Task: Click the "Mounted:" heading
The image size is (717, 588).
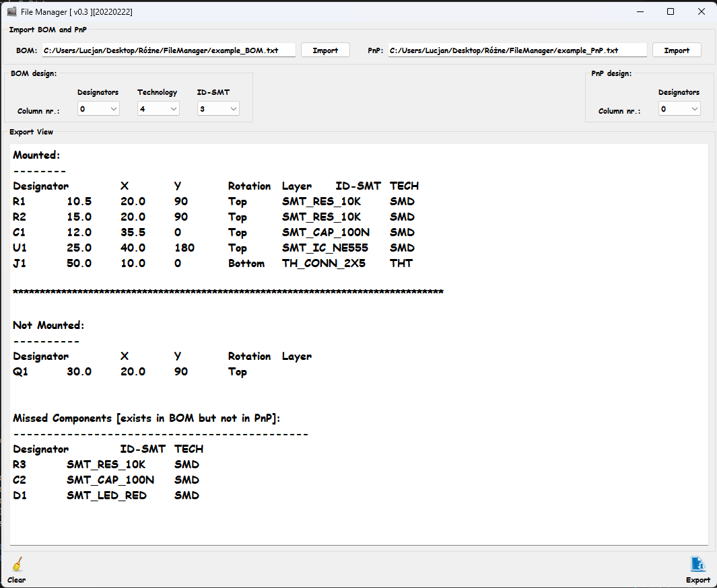Action: point(36,155)
